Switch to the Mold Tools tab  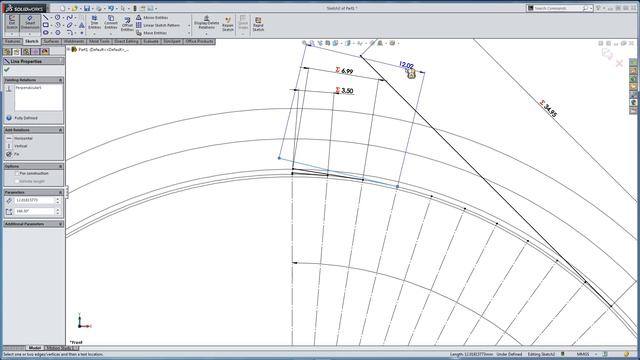coord(99,42)
